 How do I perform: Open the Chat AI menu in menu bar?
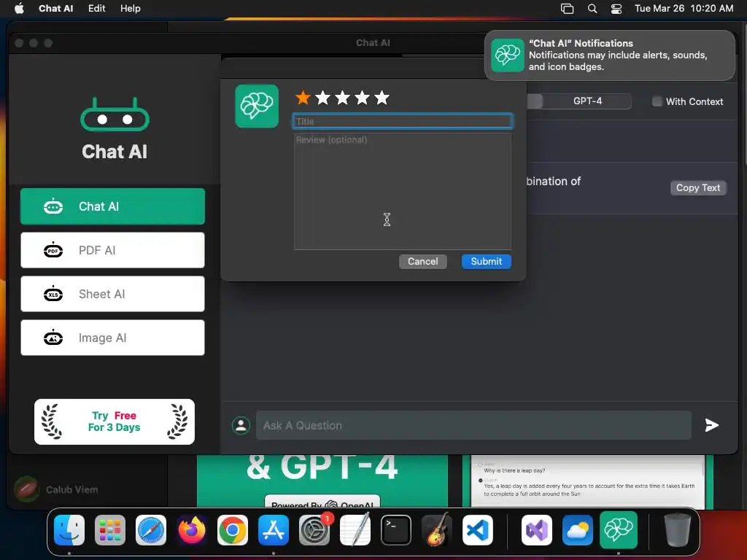coord(55,8)
